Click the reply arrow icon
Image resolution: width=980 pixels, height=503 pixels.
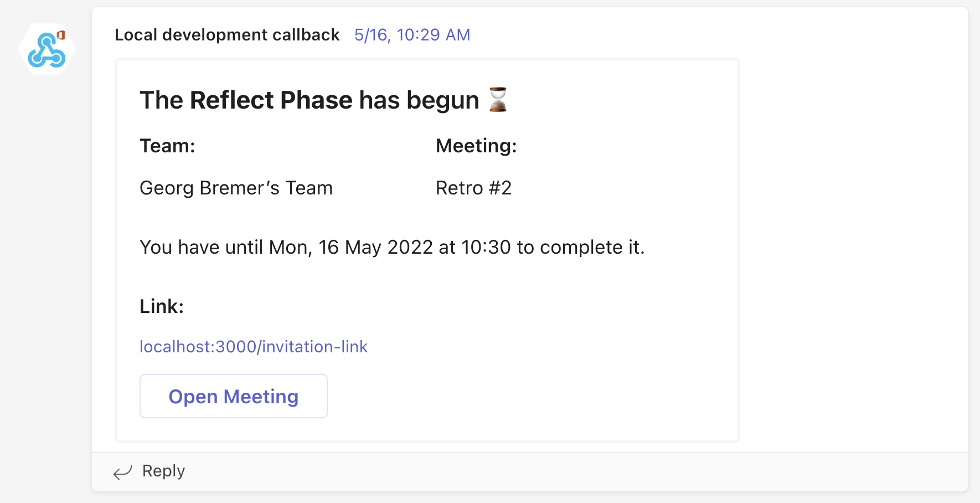pyautogui.click(x=122, y=472)
